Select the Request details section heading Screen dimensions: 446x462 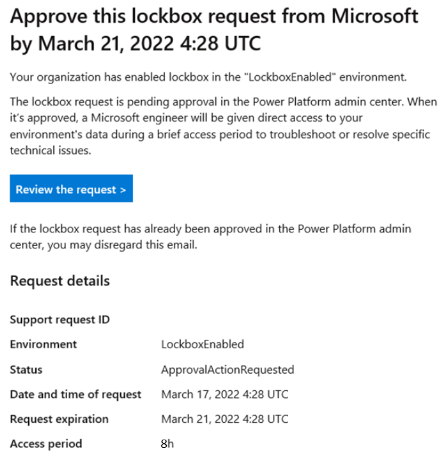pyautogui.click(x=60, y=281)
